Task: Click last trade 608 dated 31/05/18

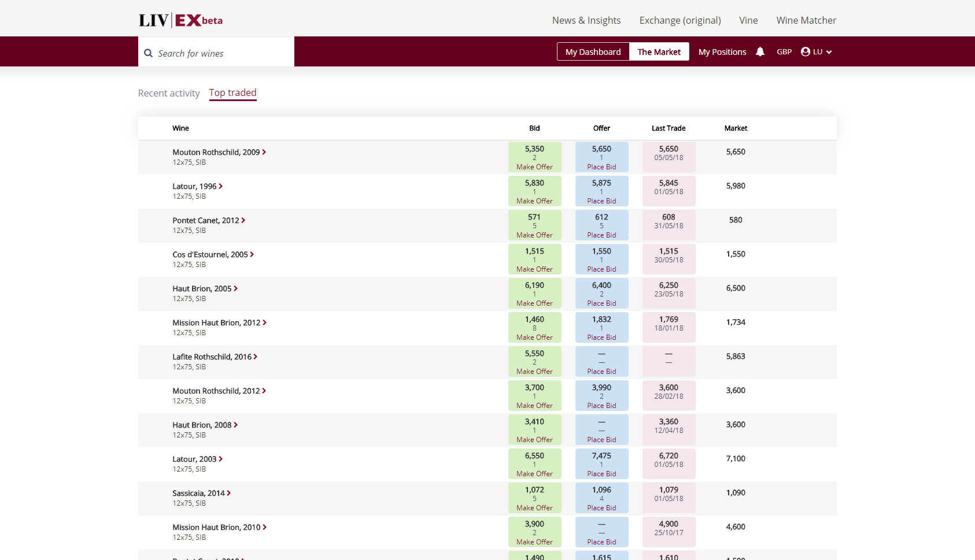Action: pos(669,225)
